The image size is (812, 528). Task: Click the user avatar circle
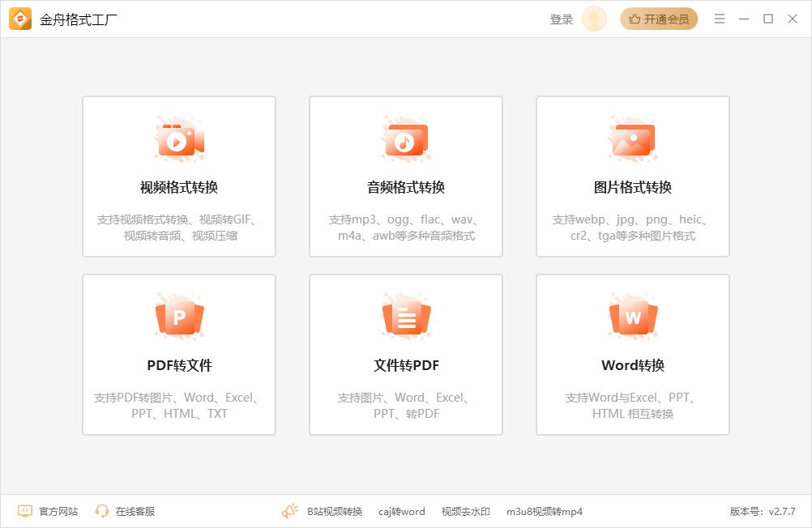point(594,18)
